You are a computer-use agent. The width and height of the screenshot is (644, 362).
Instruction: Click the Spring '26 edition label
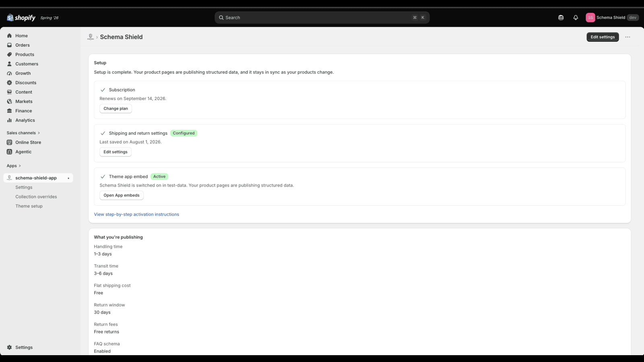pyautogui.click(x=49, y=18)
